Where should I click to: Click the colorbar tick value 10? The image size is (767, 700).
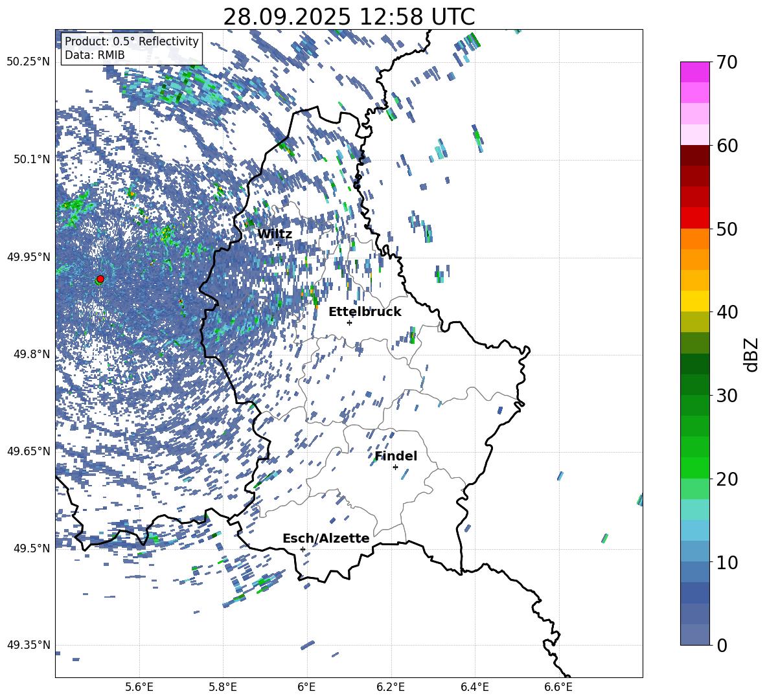click(727, 563)
